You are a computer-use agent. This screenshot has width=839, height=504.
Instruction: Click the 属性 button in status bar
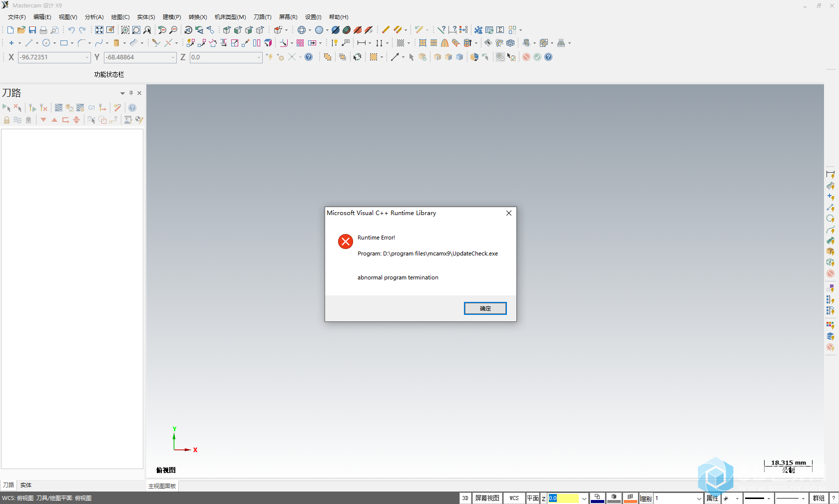click(x=712, y=498)
